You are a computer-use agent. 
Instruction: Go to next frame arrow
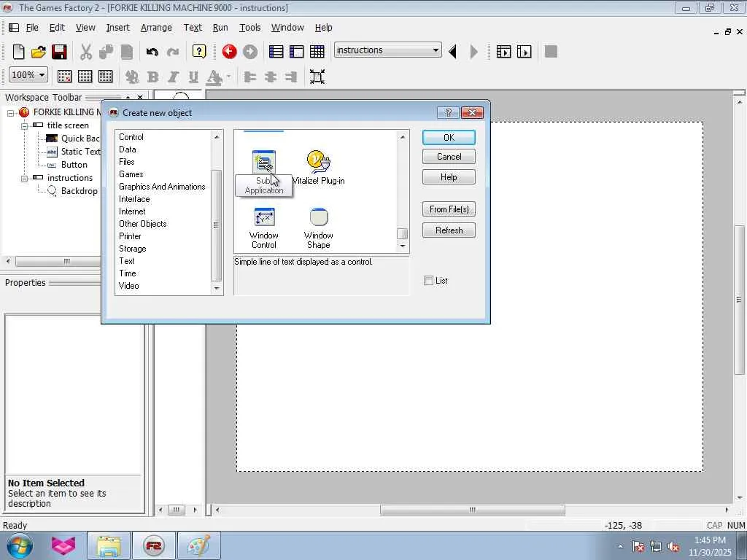[473, 52]
